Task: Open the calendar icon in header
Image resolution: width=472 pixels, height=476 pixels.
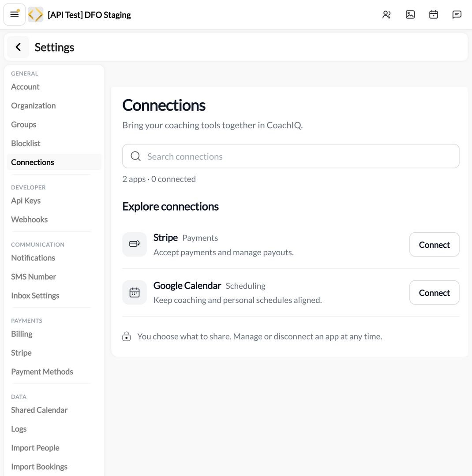Action: click(x=433, y=15)
